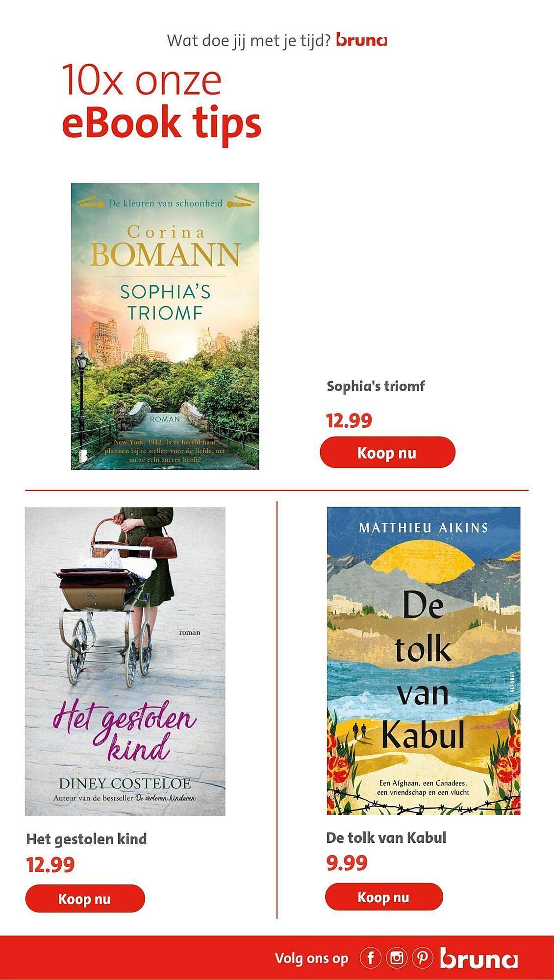Image resolution: width=554 pixels, height=980 pixels.
Task: Open the Sophia's triomf book cover
Action: point(165,326)
